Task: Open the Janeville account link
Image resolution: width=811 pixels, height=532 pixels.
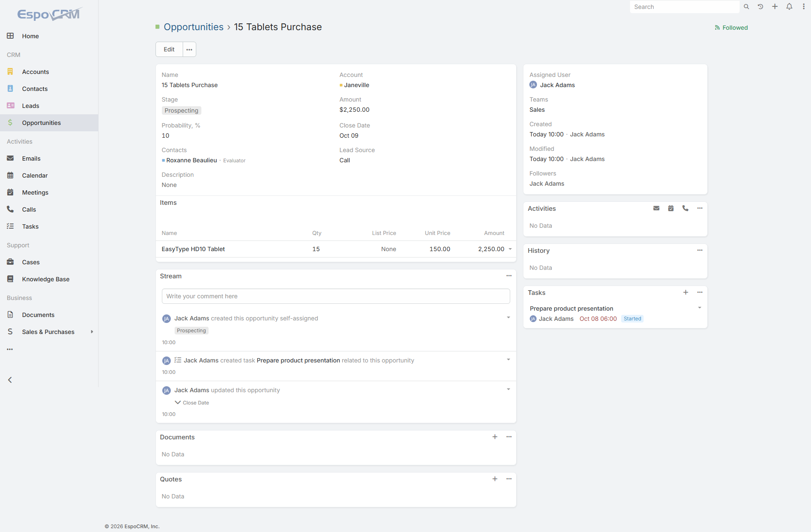Action: coord(357,85)
